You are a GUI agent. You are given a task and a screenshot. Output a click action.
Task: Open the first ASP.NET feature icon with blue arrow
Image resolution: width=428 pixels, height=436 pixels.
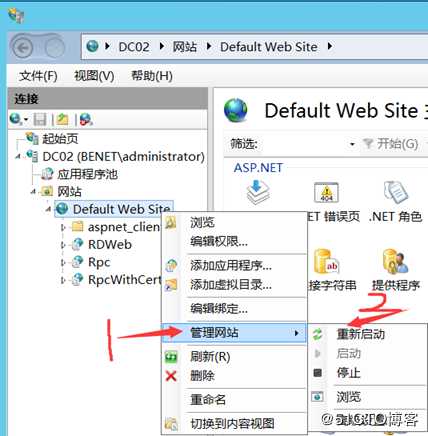pyautogui.click(x=258, y=192)
